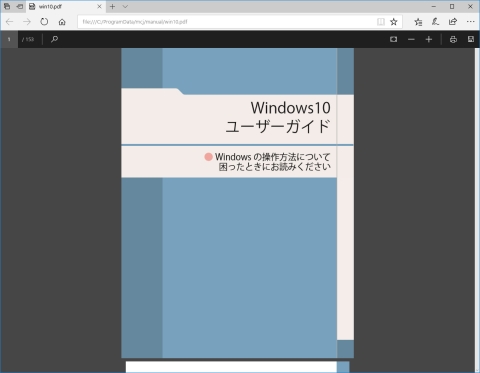This screenshot has width=480, height=373.
Task: Zoom out the PDF
Action: click(411, 39)
